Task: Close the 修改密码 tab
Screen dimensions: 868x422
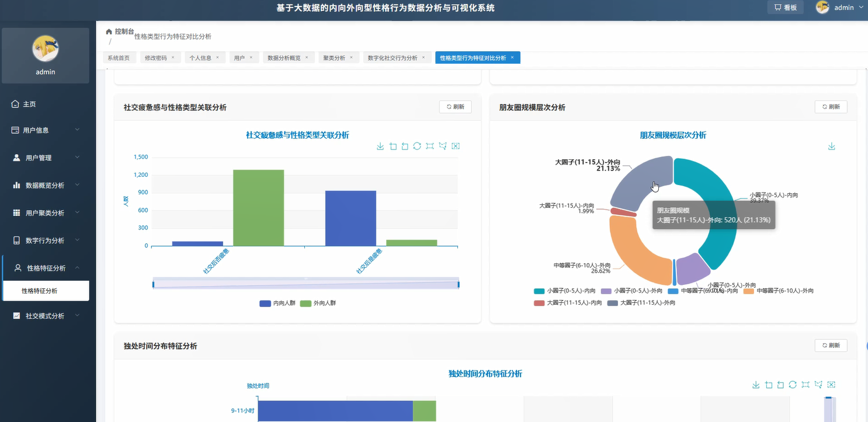Action: coord(172,58)
